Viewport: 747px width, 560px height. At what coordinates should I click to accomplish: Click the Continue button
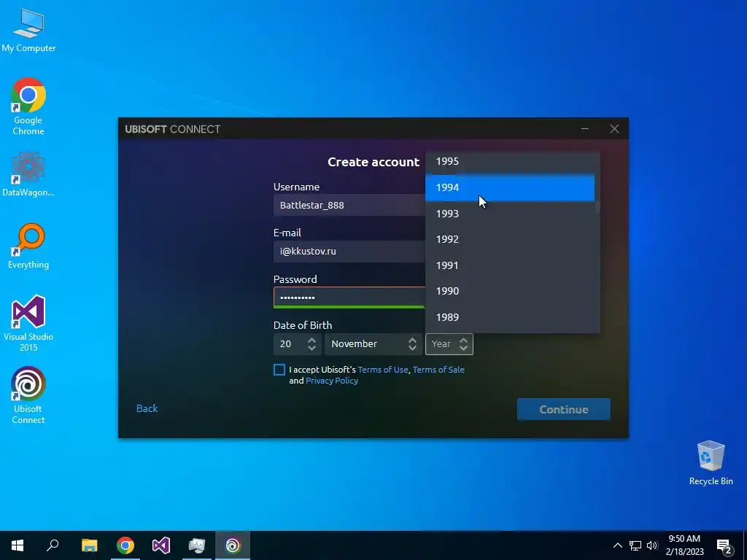564,410
